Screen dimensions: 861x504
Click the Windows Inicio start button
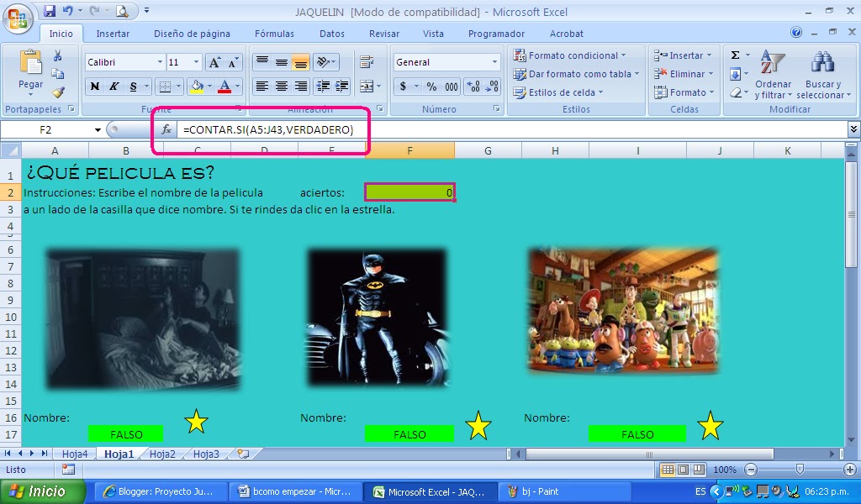[43, 491]
